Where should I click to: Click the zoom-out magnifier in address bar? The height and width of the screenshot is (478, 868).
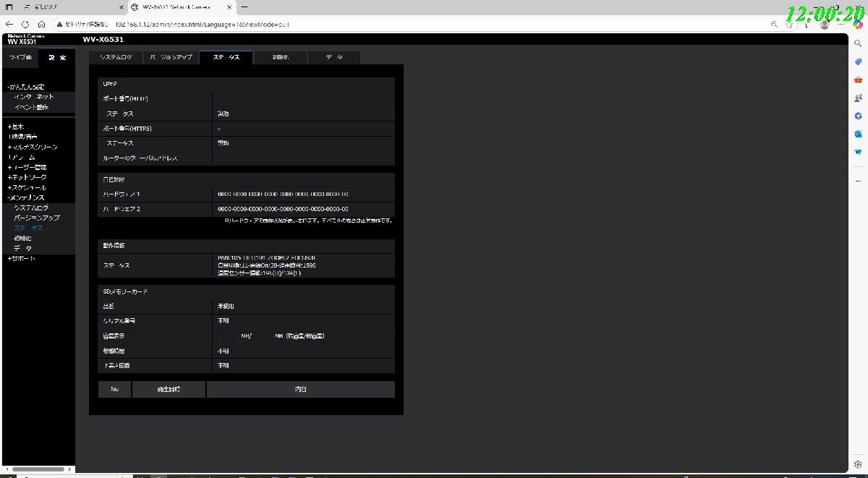775,24
